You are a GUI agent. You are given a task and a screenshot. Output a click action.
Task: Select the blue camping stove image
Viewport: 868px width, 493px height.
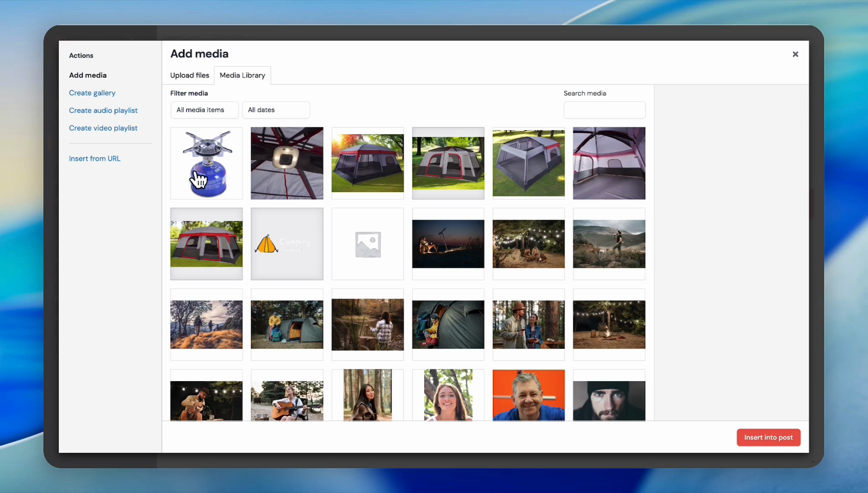pyautogui.click(x=206, y=163)
